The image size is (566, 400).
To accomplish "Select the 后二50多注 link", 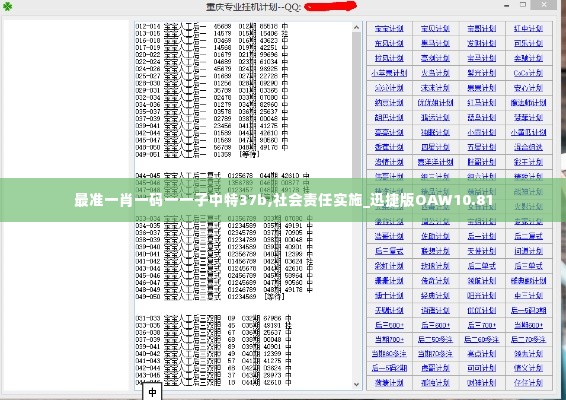I will [435, 340].
